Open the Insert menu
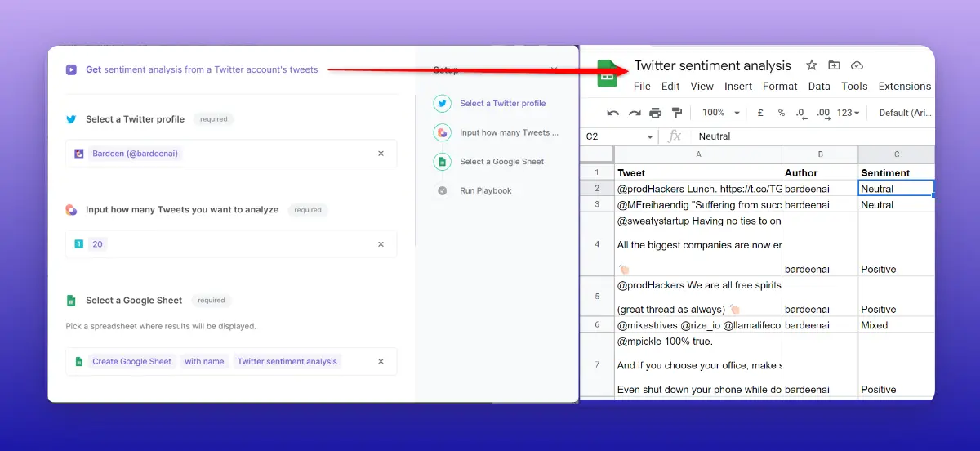Viewport: 980px width, 451px height. pos(738,86)
